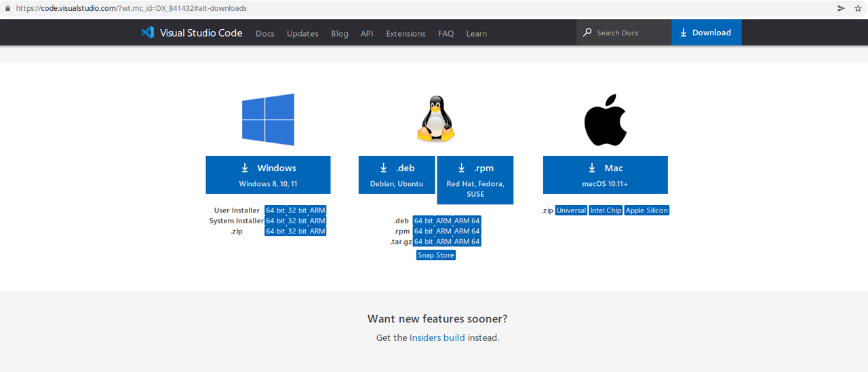
Task: Click the 'System Installer' row label
Action: [x=236, y=221]
